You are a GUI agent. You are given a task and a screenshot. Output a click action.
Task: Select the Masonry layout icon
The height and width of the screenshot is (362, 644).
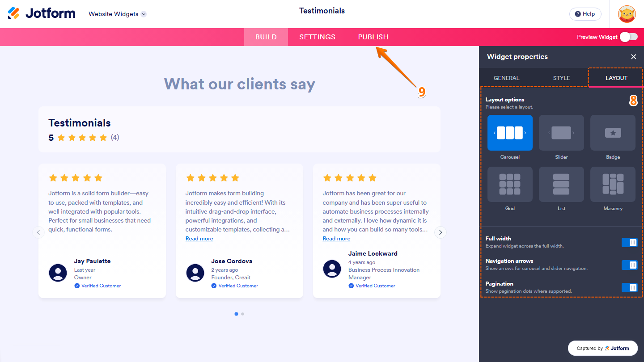(x=613, y=184)
